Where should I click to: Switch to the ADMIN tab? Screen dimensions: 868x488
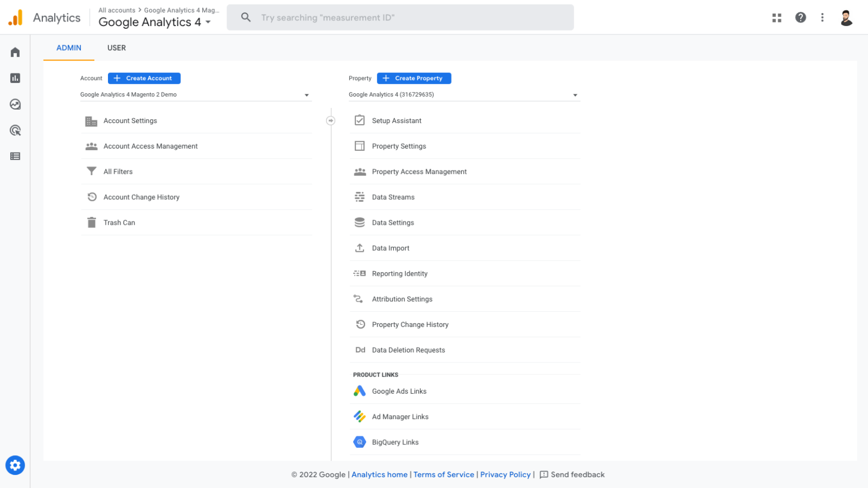pyautogui.click(x=69, y=48)
